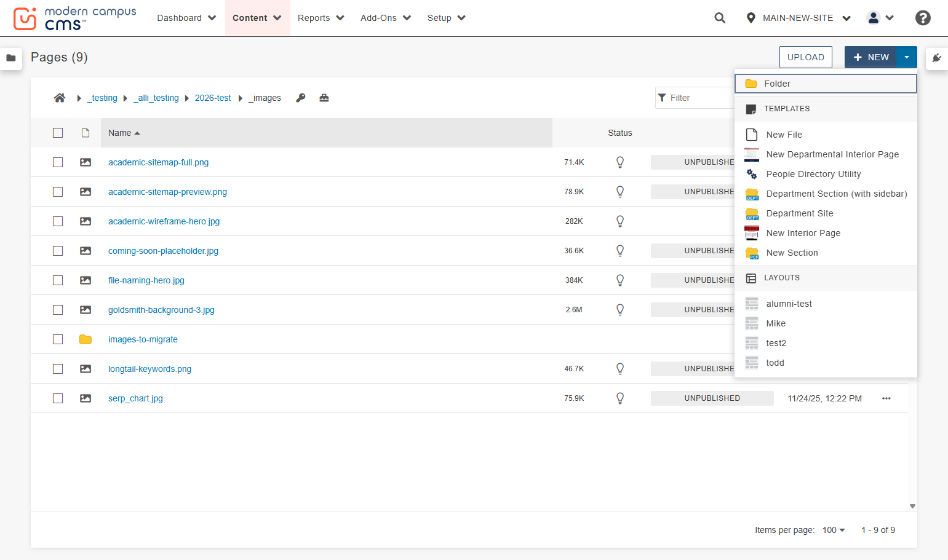Click the folder icon of images-to-migrate
This screenshot has height=560, width=948.
click(x=86, y=339)
